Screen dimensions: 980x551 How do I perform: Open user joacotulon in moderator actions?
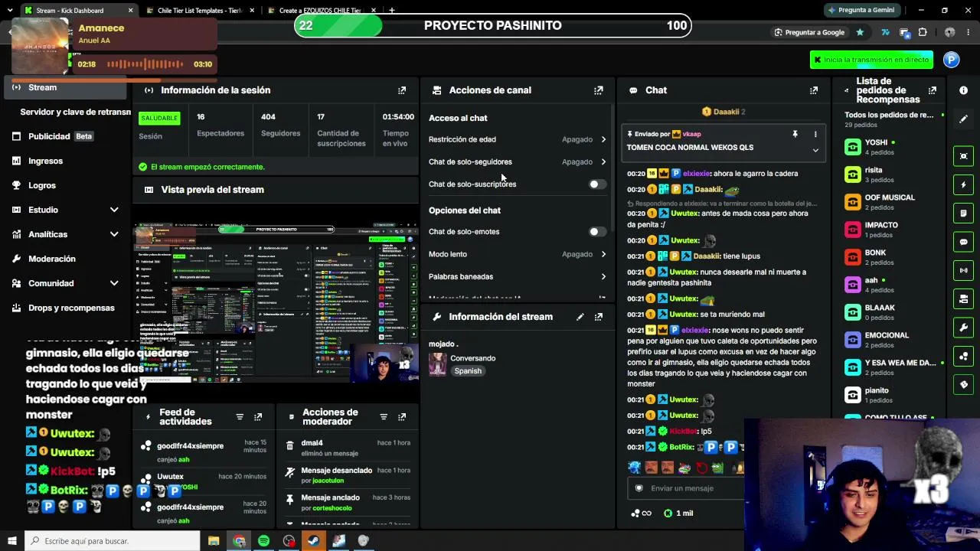click(x=328, y=481)
